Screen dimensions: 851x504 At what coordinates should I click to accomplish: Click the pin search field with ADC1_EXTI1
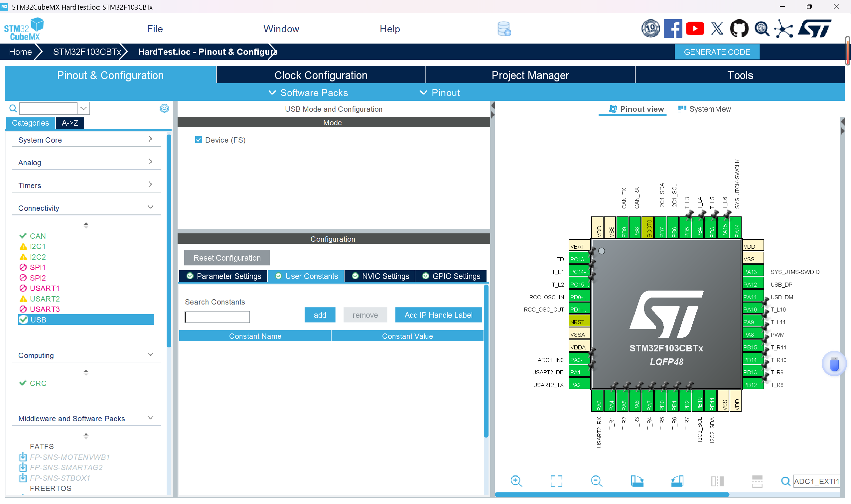[816, 481]
